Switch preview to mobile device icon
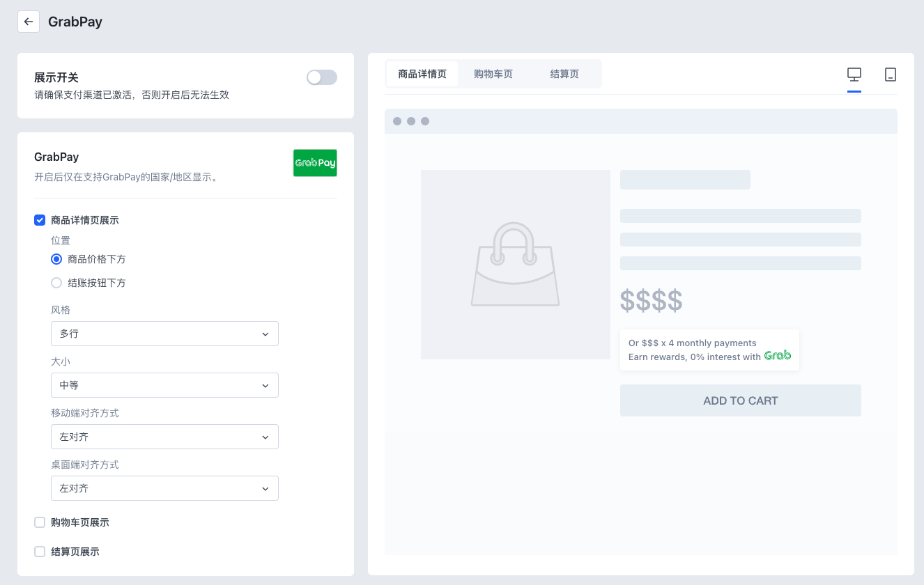This screenshot has width=924, height=585. click(x=891, y=75)
